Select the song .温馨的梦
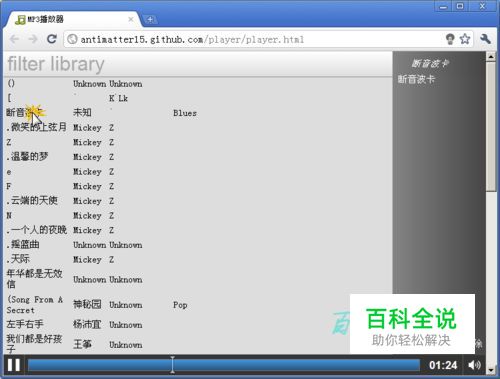This screenshot has height=379, width=500. point(27,156)
